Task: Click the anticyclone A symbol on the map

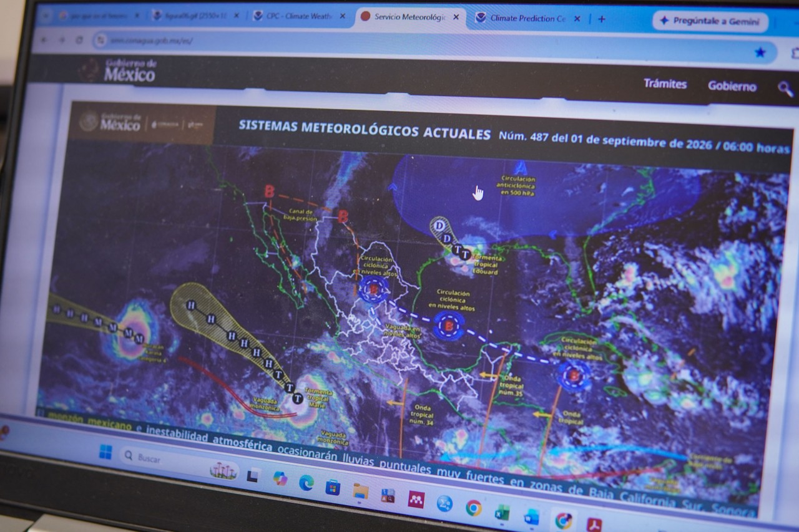Action: tap(521, 167)
